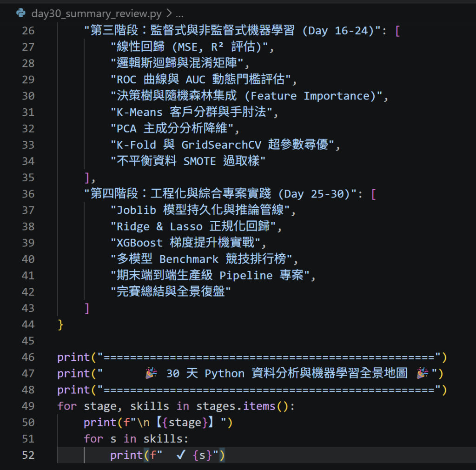476x470 pixels.
Task: Click the "Pipeline" word on line 41
Action: click(246, 276)
